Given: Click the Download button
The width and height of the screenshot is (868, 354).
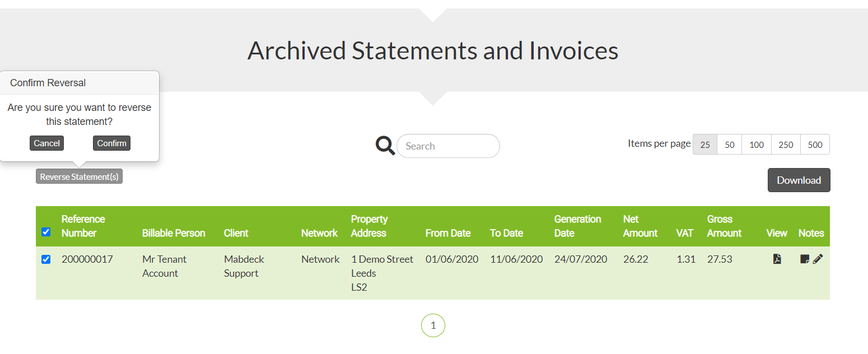Looking at the screenshot, I should (799, 180).
